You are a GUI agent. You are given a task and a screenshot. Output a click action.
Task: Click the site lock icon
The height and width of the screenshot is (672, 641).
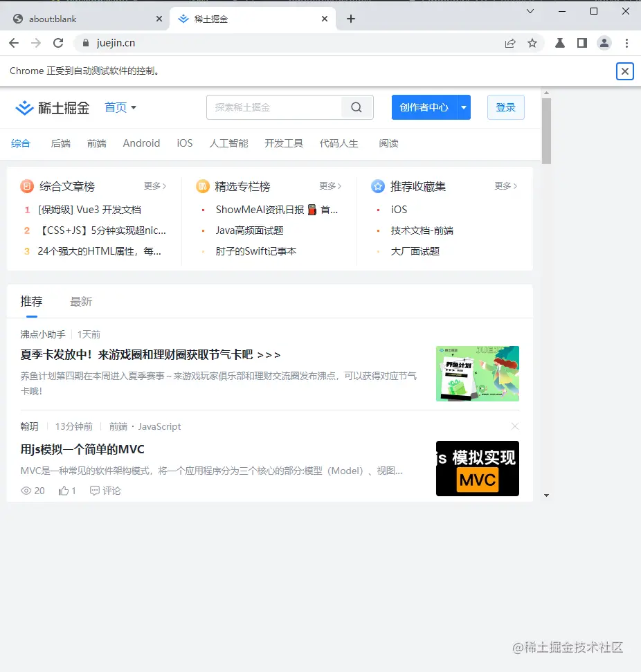[x=86, y=43]
